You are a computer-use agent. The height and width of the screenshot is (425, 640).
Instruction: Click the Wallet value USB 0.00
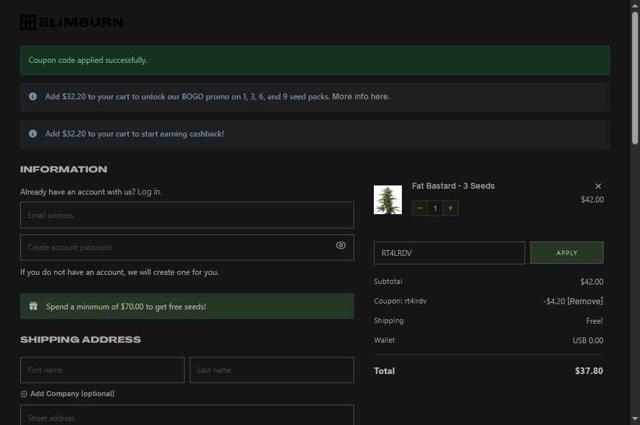point(587,340)
